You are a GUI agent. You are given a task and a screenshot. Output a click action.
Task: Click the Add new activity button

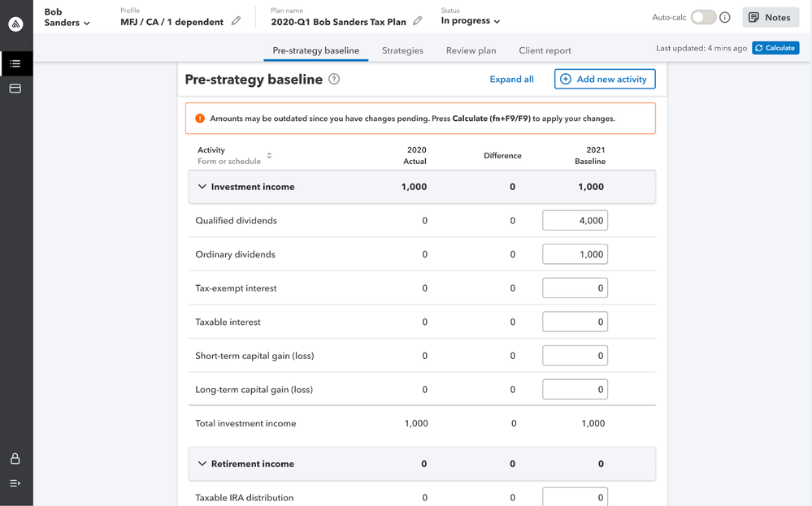(605, 80)
